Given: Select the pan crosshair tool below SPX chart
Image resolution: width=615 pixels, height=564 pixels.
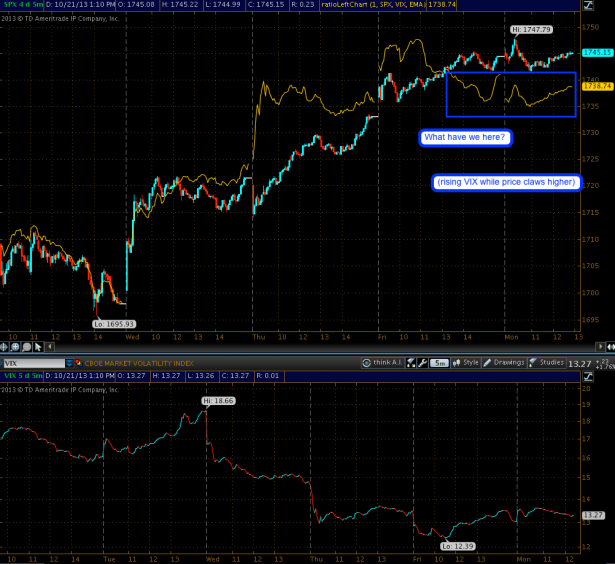Looking at the screenshot, I should [x=4, y=347].
